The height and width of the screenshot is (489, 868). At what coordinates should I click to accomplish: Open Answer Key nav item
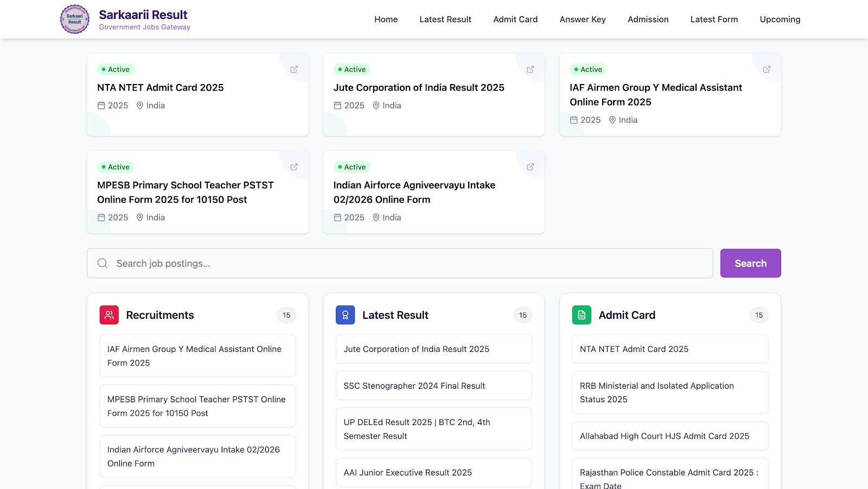pos(583,20)
